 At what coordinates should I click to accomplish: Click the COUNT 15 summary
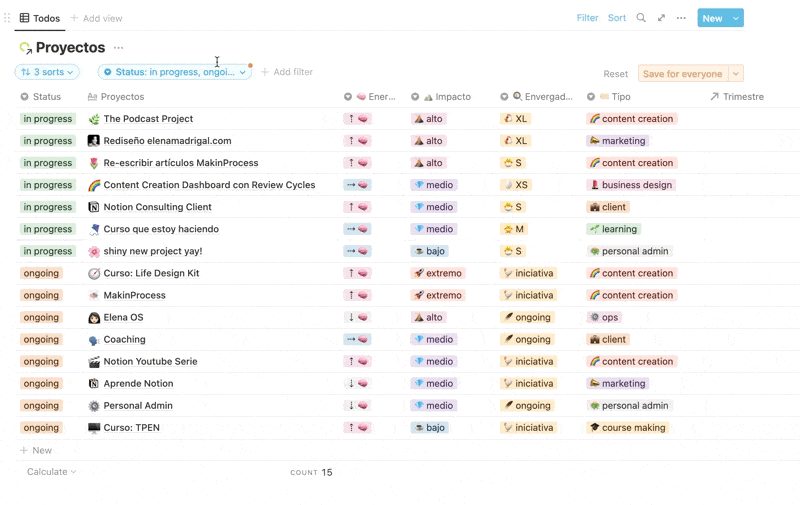pyautogui.click(x=311, y=472)
